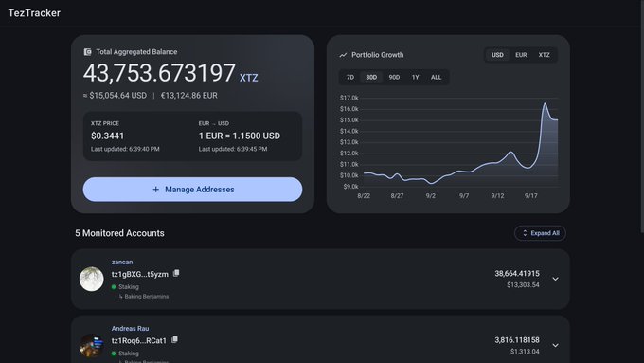Click Expand All accounts button
Viewport: 644px width, 363px height.
coord(540,233)
